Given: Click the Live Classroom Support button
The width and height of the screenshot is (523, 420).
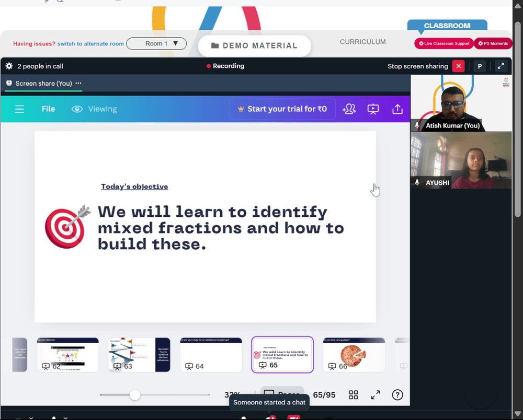Looking at the screenshot, I should tap(444, 44).
